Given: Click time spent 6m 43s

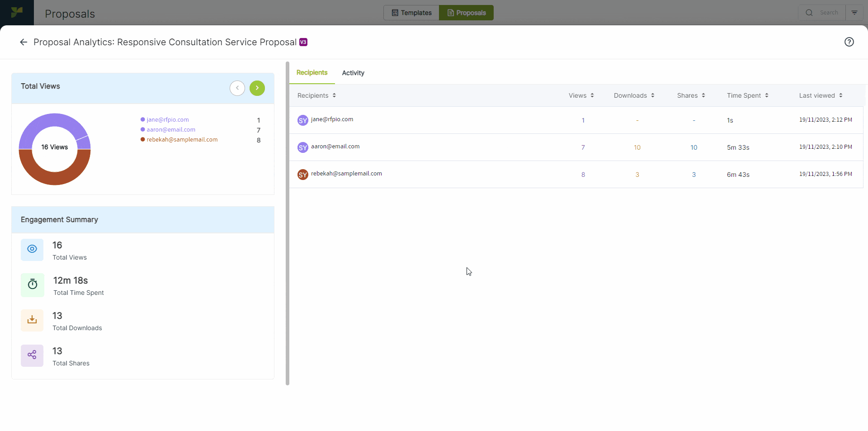Looking at the screenshot, I should tap(738, 175).
